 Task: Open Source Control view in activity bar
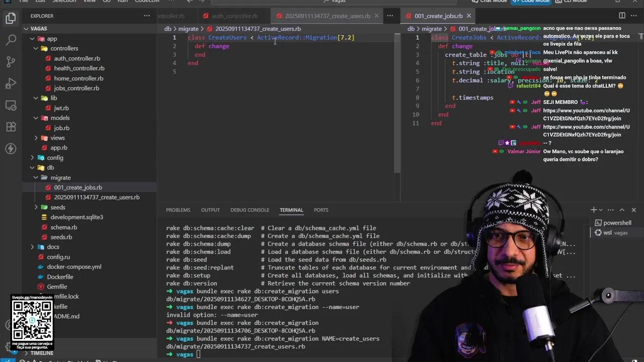[11, 62]
